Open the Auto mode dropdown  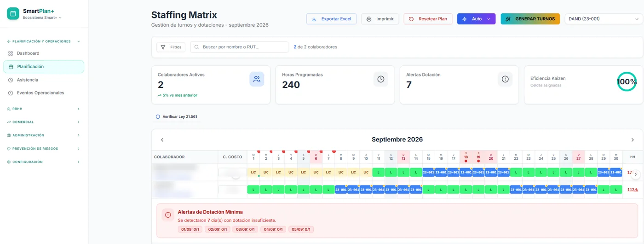click(x=476, y=19)
